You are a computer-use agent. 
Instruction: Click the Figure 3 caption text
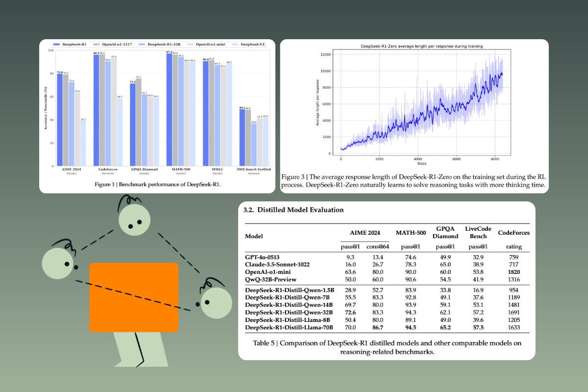pyautogui.click(x=414, y=181)
